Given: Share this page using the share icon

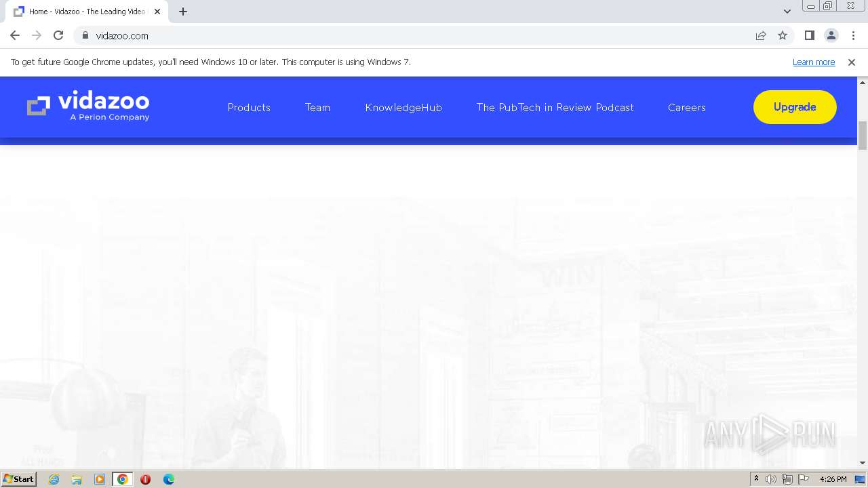Looking at the screenshot, I should 761,35.
